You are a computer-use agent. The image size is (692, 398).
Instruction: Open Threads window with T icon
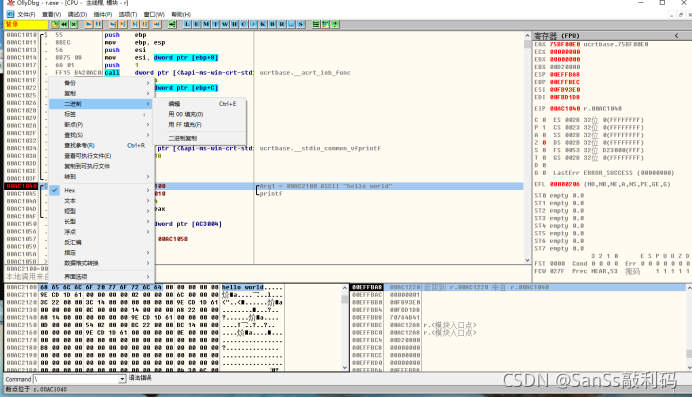pos(215,24)
